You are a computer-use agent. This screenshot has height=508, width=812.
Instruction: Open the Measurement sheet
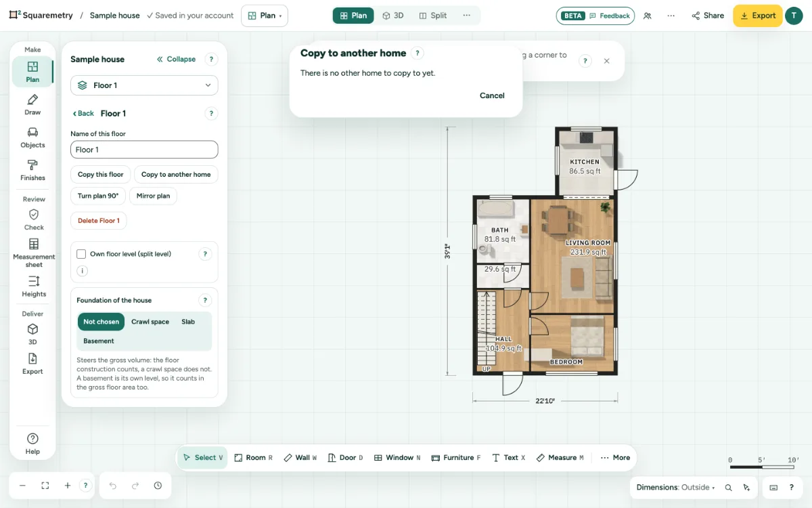point(34,253)
